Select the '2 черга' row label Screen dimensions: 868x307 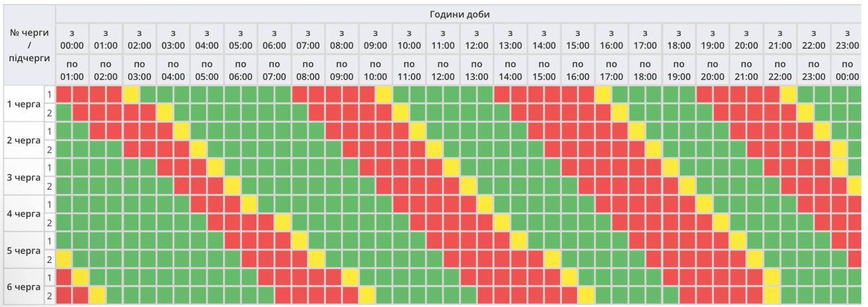[x=23, y=141]
